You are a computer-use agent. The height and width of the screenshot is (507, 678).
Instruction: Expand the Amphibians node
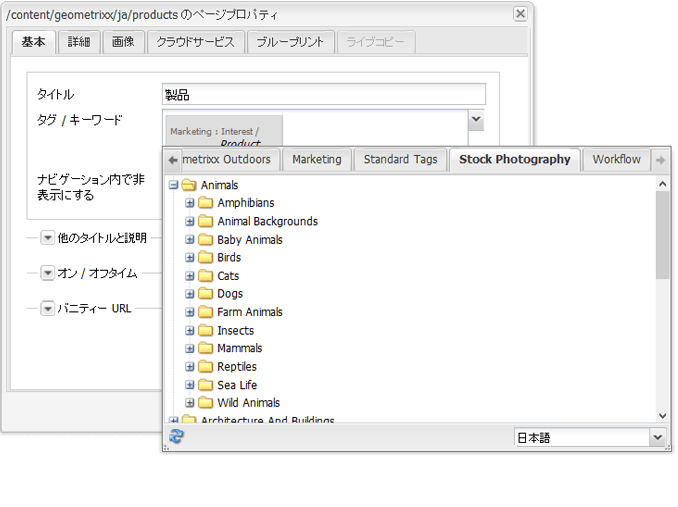click(189, 203)
